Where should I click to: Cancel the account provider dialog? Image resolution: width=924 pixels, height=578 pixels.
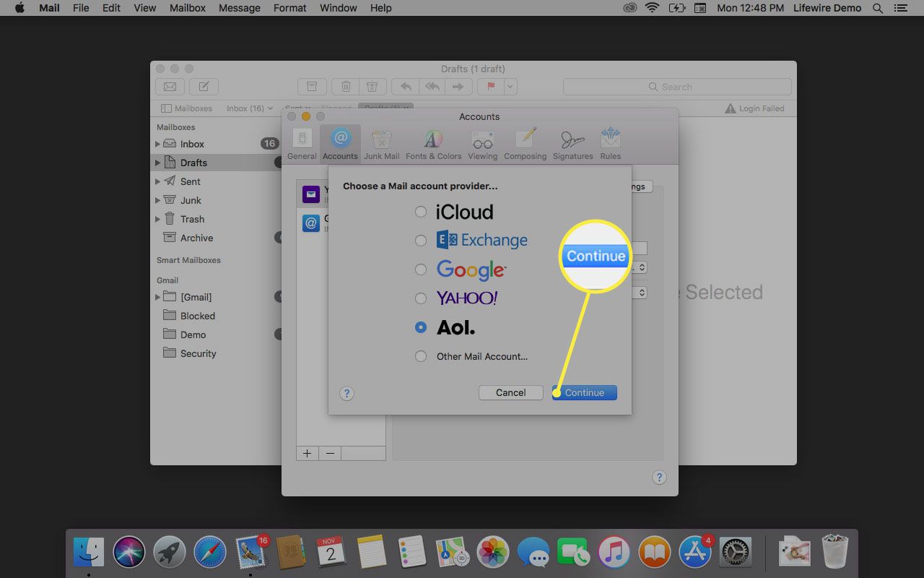[510, 392]
